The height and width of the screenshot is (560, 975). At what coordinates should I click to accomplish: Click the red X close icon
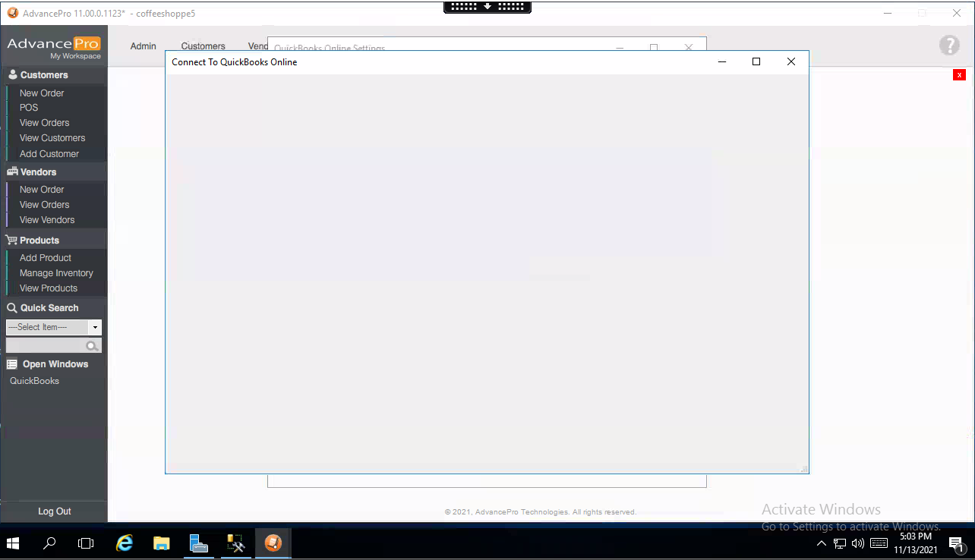[x=960, y=74]
